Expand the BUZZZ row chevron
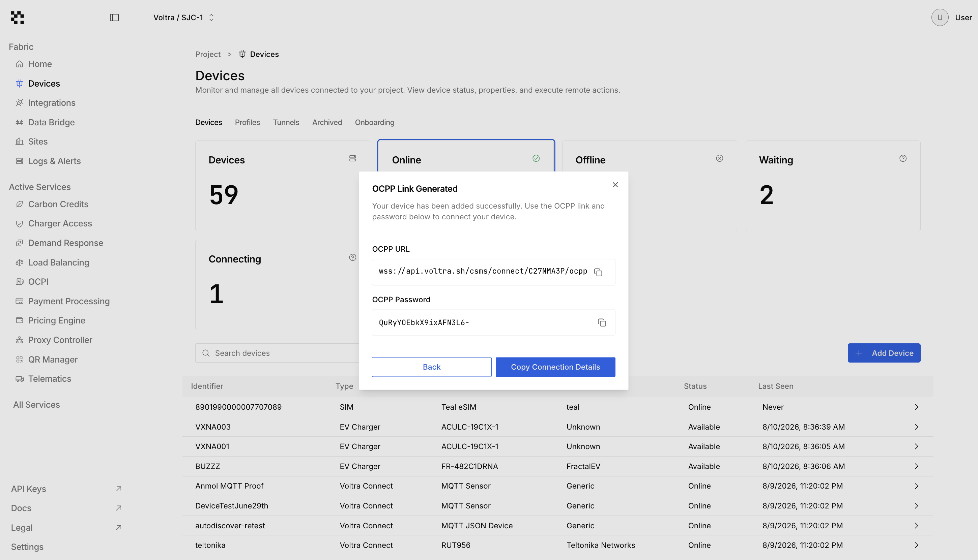This screenshot has height=560, width=978. pyautogui.click(x=916, y=466)
